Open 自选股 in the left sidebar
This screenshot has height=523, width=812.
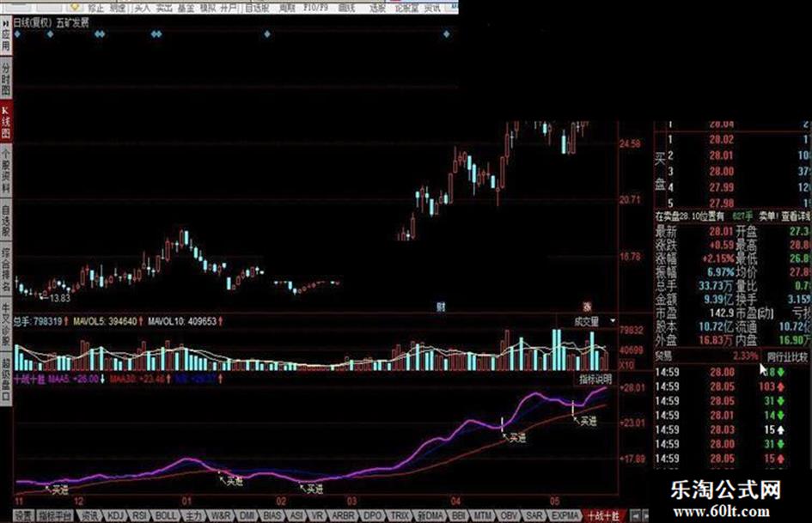click(6, 221)
